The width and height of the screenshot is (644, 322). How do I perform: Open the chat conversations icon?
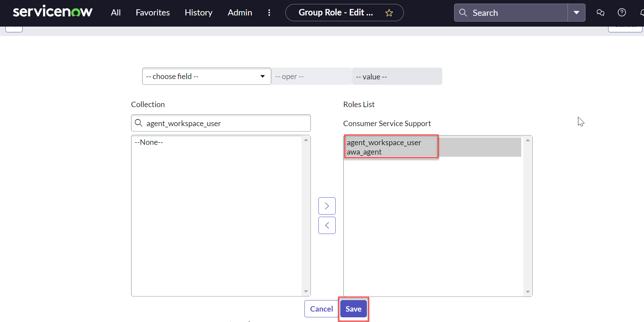(600, 13)
